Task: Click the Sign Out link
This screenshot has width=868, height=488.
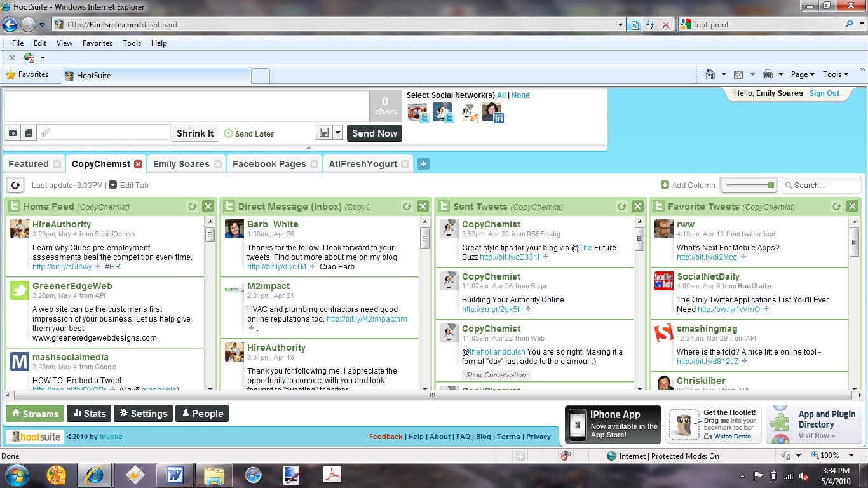Action: coord(824,93)
